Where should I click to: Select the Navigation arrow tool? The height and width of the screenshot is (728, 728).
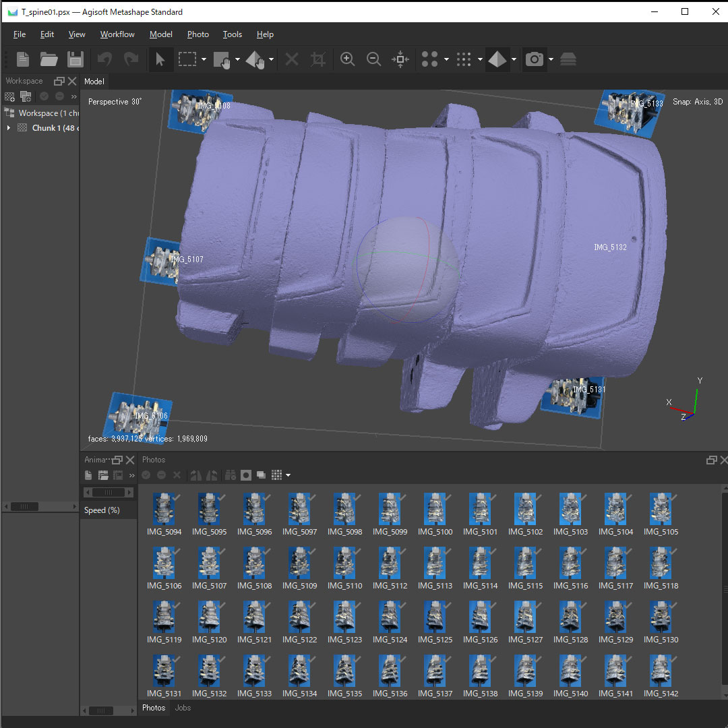pyautogui.click(x=160, y=59)
